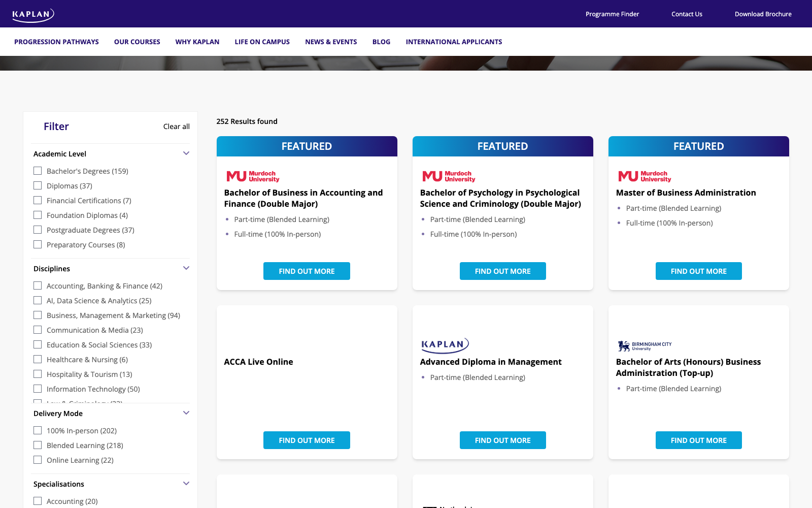The image size is (812, 508).
Task: Collapse the Disciplines section chevron
Action: (x=186, y=268)
